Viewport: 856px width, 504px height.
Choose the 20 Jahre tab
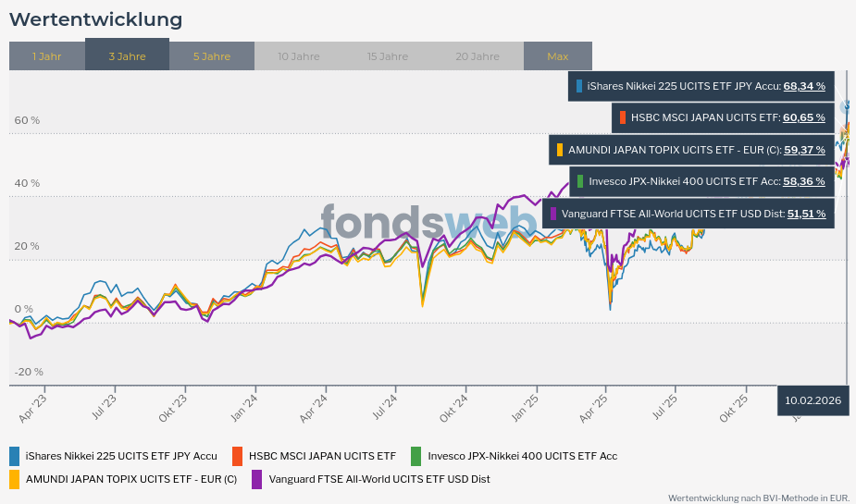click(x=478, y=56)
